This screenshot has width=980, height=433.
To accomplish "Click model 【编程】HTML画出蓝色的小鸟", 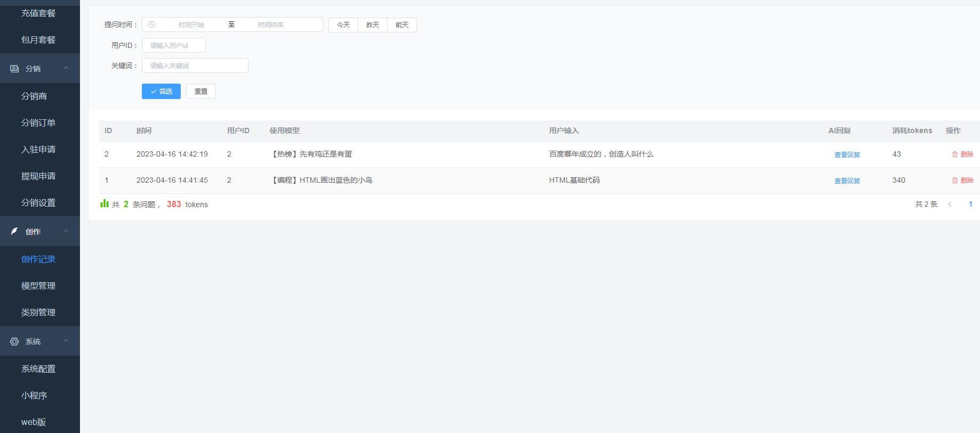I will 321,180.
